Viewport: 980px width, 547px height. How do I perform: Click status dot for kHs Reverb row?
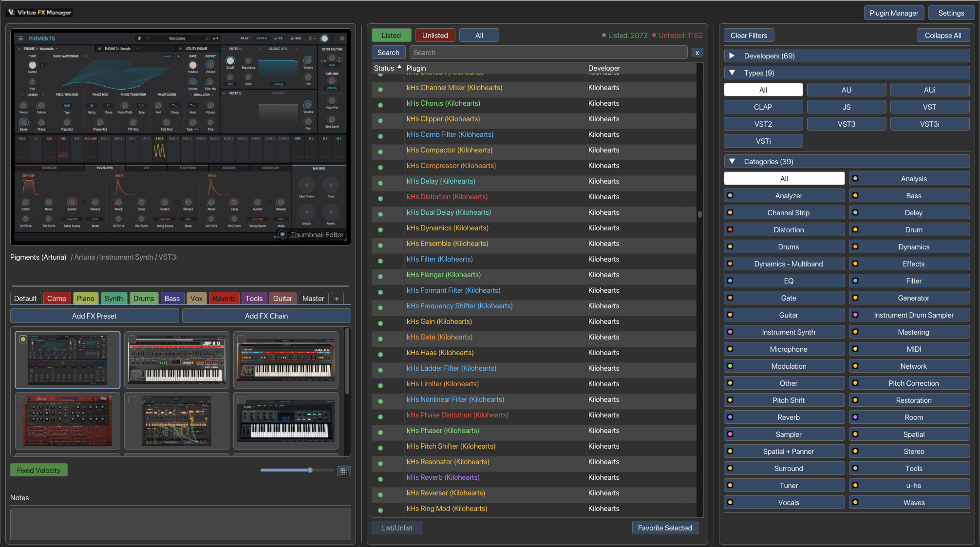(x=380, y=479)
